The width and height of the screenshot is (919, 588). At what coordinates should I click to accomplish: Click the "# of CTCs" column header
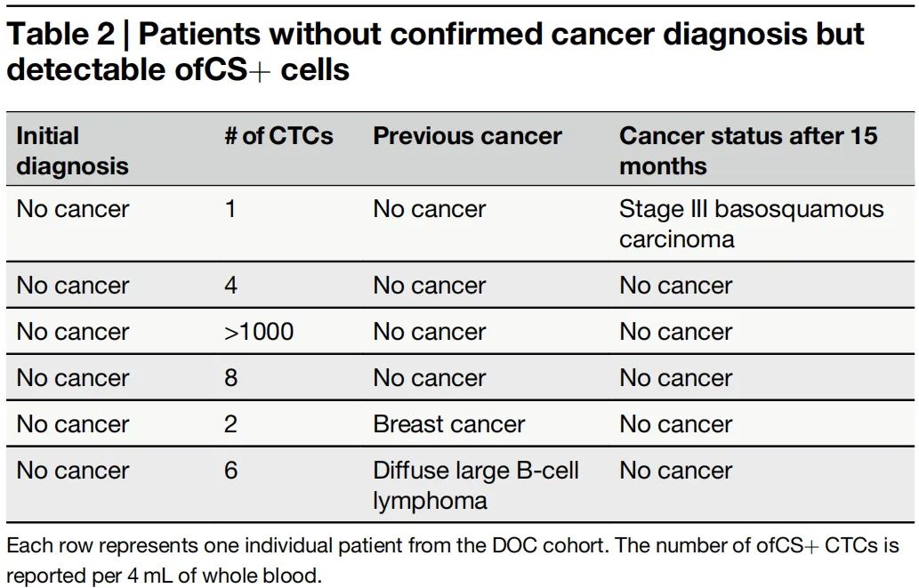coord(279,136)
